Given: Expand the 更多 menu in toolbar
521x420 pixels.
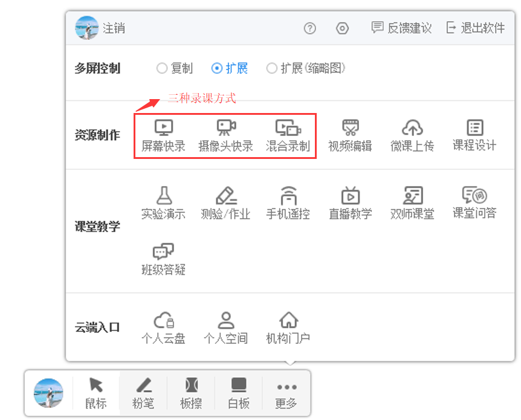Looking at the screenshot, I should (286, 393).
